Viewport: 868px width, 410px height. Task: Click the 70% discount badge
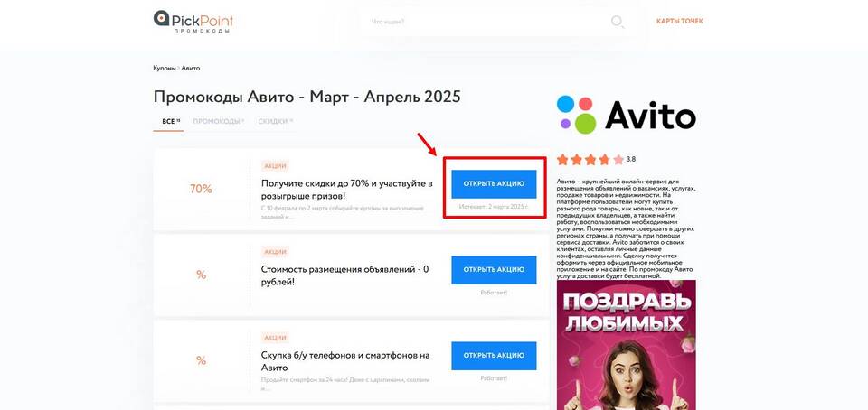click(201, 189)
